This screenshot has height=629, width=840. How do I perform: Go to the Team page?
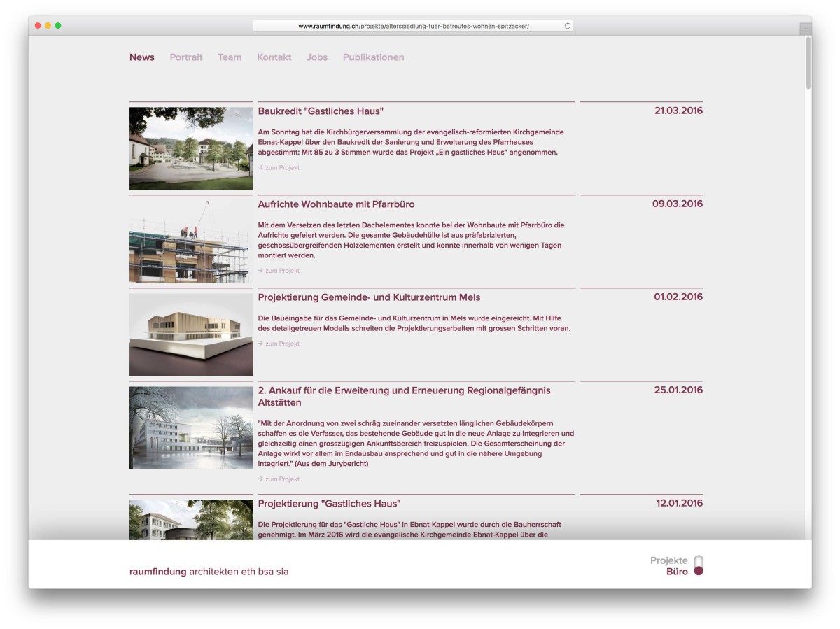229,57
